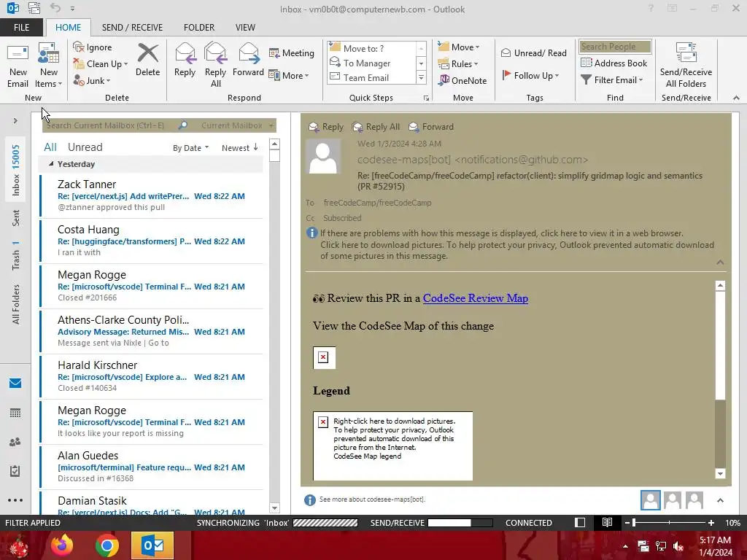Reply with a Meeting
747x560 pixels.
[292, 52]
